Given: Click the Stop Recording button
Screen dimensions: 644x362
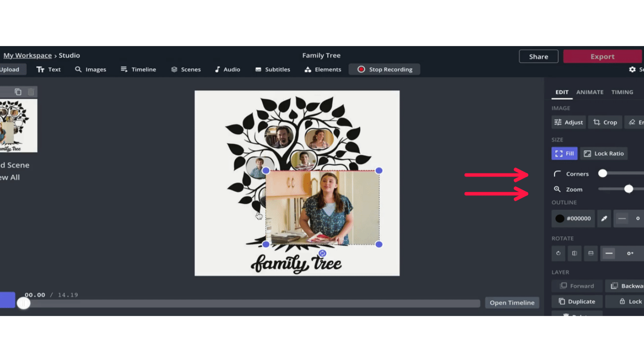Looking at the screenshot, I should (384, 69).
